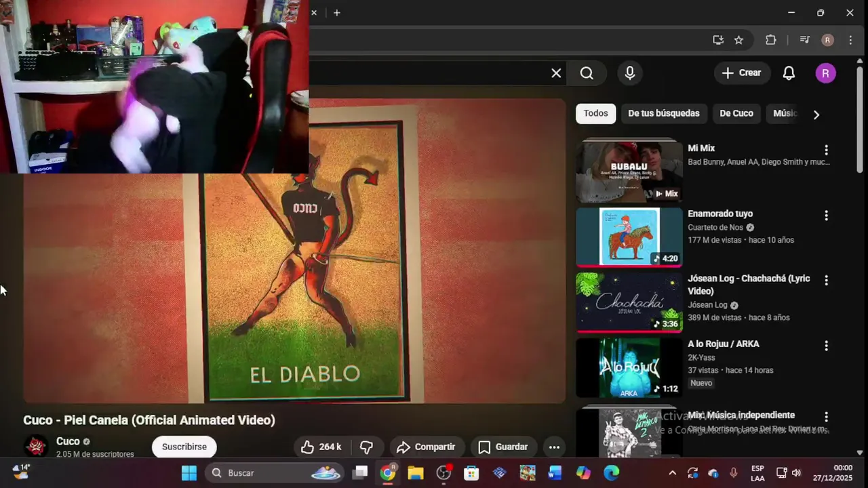The width and height of the screenshot is (868, 488).
Task: Select the De tus búsquedas filter chip
Action: click(664, 113)
